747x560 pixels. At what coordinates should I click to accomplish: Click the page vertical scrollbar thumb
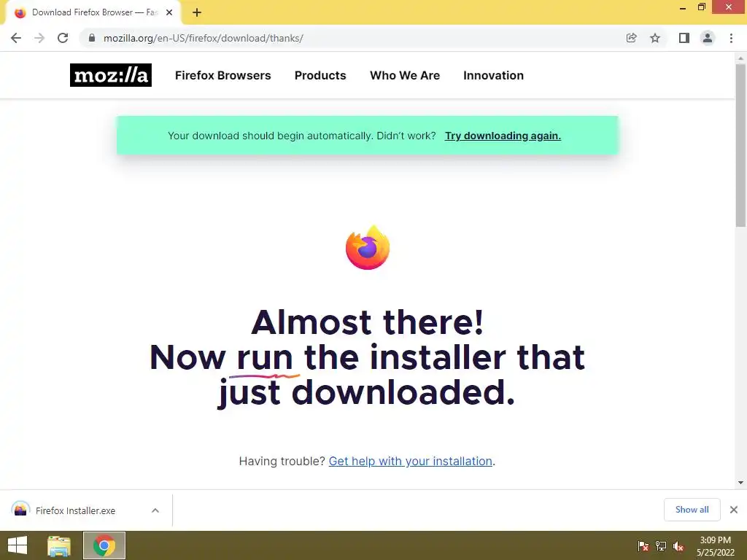(741, 145)
